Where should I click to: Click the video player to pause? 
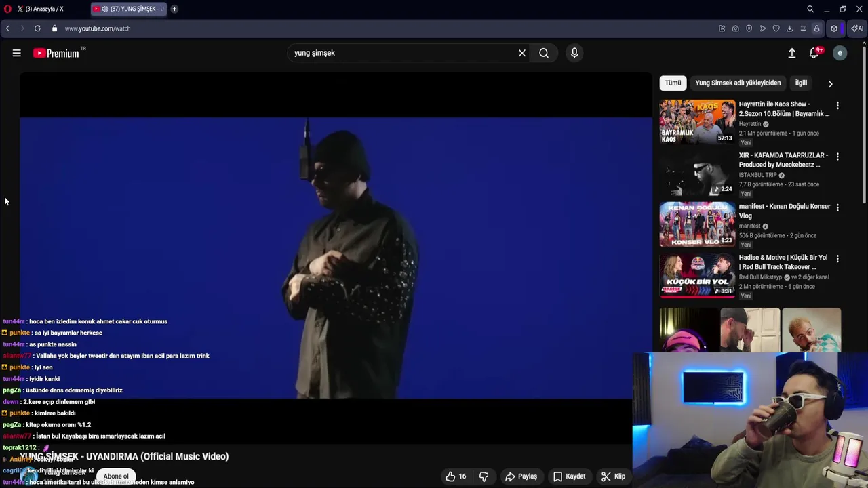[336, 258]
